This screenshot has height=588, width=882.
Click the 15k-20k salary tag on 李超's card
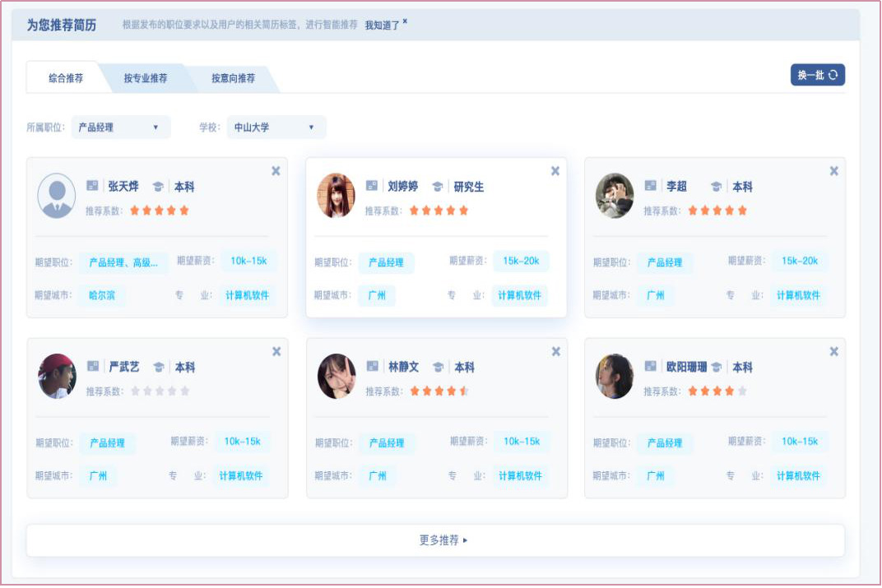pos(799,261)
